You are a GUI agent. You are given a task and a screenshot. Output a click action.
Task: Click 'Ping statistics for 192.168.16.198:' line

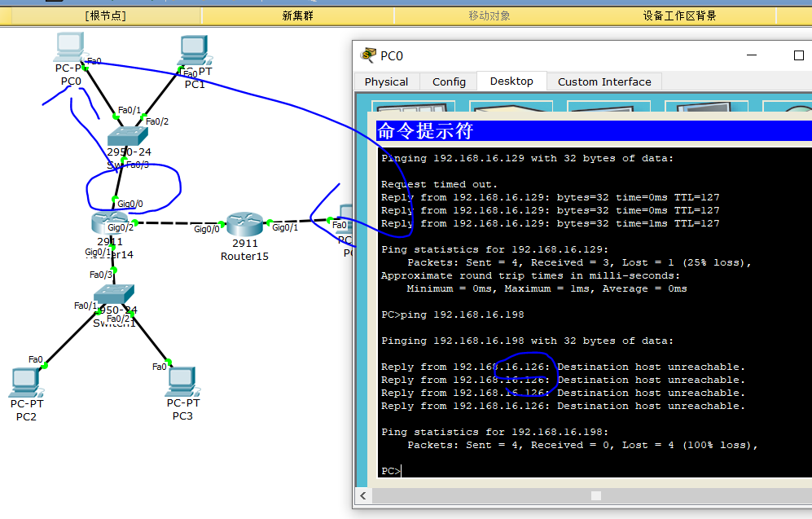pyautogui.click(x=494, y=432)
